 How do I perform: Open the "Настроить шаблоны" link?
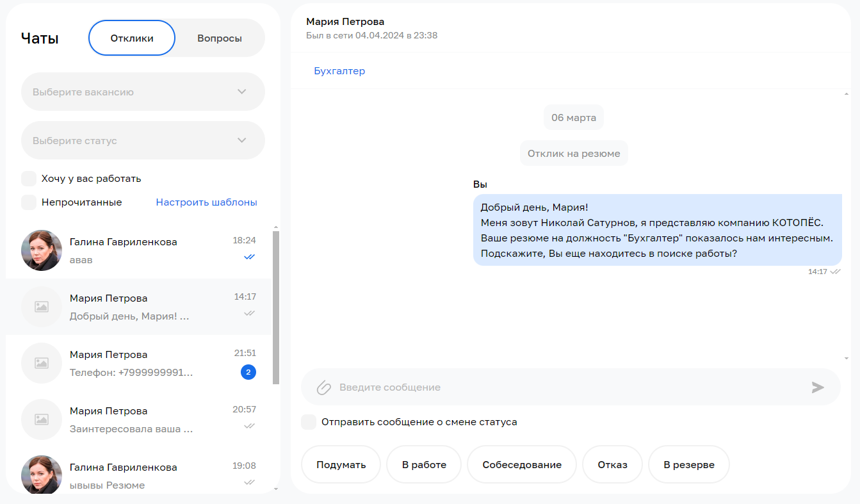click(206, 202)
